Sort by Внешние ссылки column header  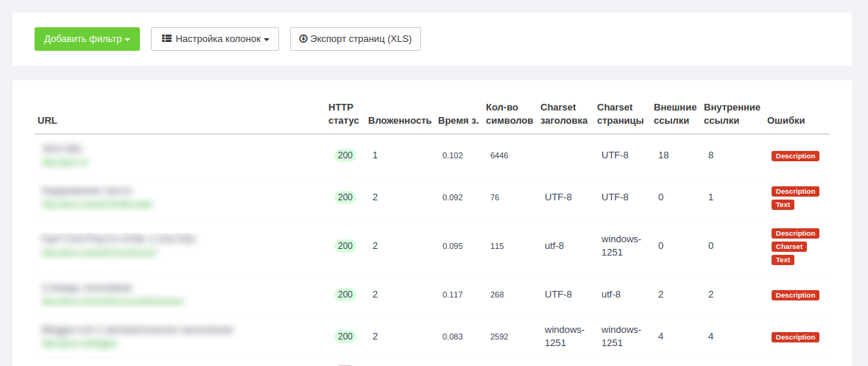point(674,114)
